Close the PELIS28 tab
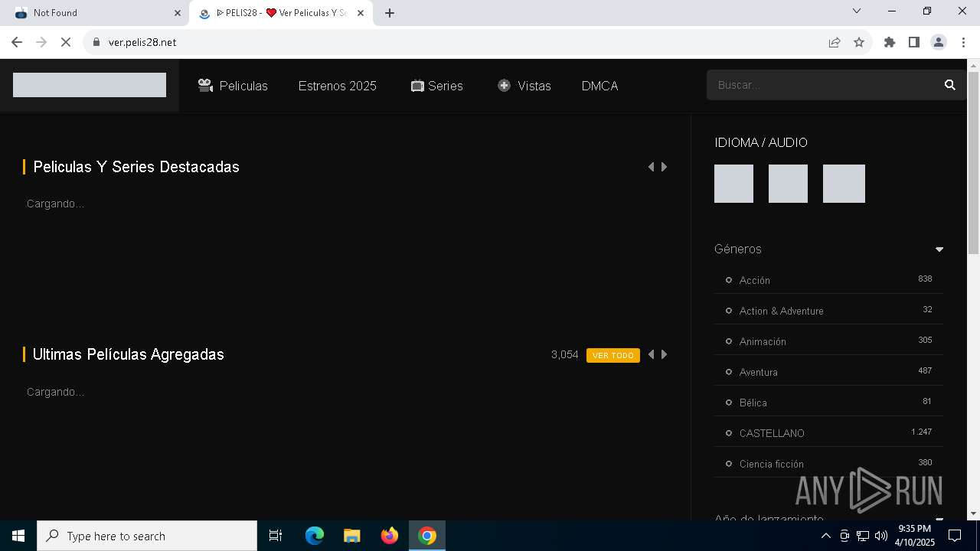The width and height of the screenshot is (980, 551). (361, 13)
